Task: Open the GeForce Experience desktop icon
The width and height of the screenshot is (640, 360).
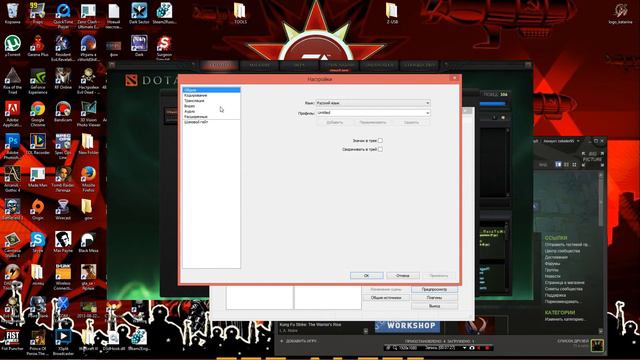Action: point(38,81)
